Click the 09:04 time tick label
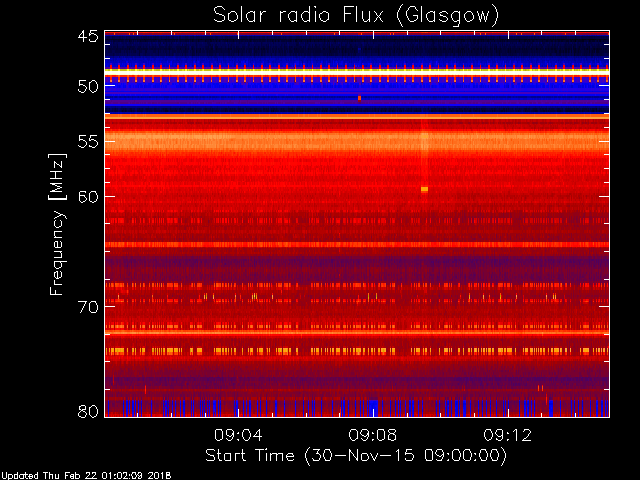This screenshot has width=640, height=480. tap(238, 435)
